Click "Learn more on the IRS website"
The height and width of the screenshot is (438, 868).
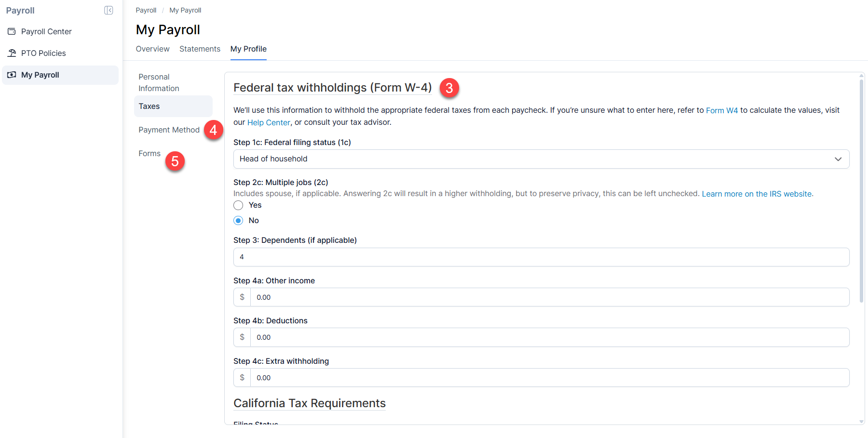756,194
